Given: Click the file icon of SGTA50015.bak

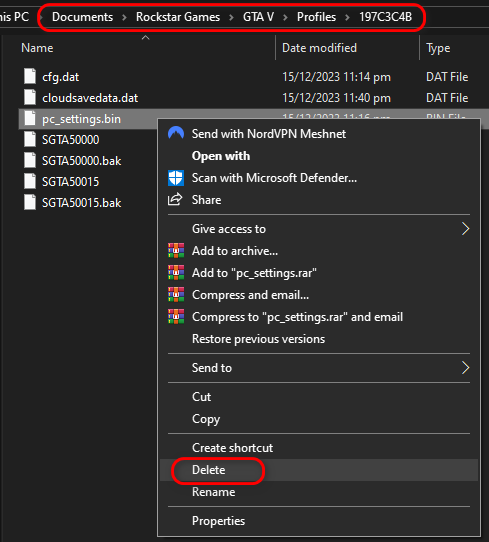Looking at the screenshot, I should tap(30, 202).
